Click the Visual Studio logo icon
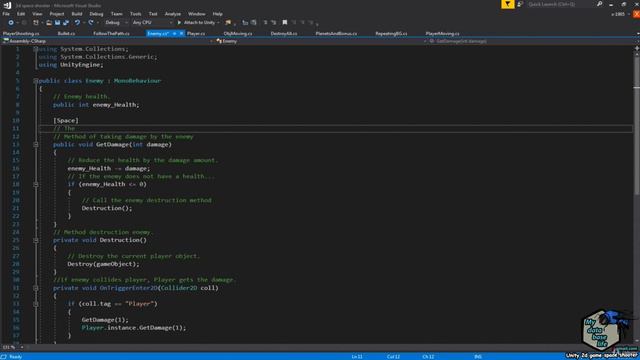 pos(7,5)
